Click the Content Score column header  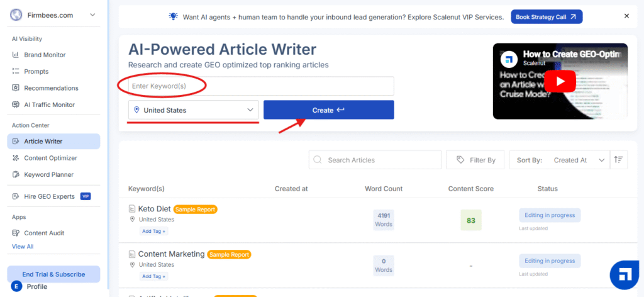coord(470,189)
